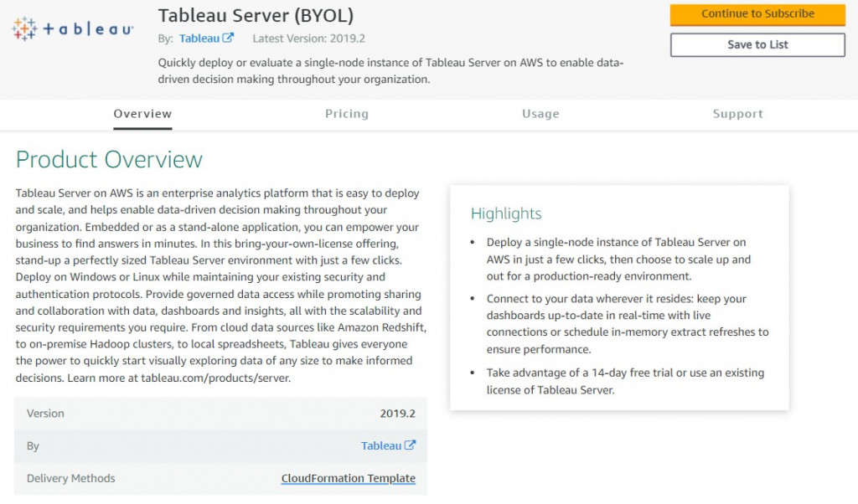Click the Highlights heading
The image size is (858, 504).
(506, 213)
